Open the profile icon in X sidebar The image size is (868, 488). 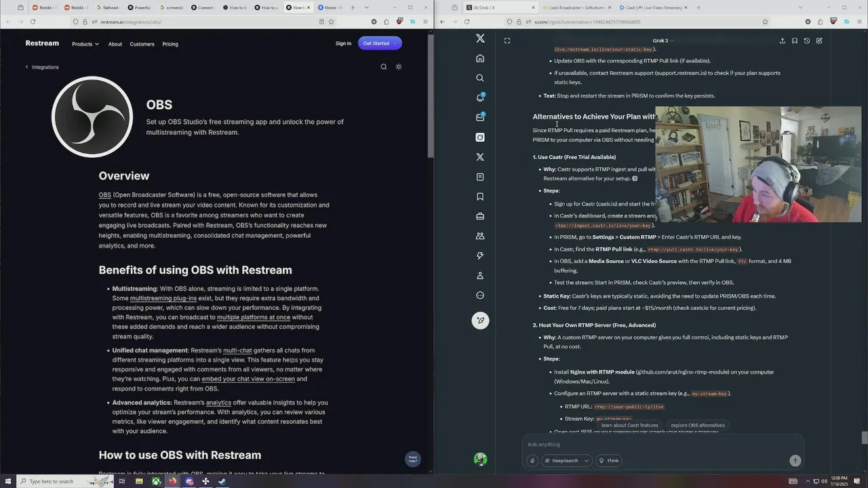pyautogui.click(x=480, y=275)
